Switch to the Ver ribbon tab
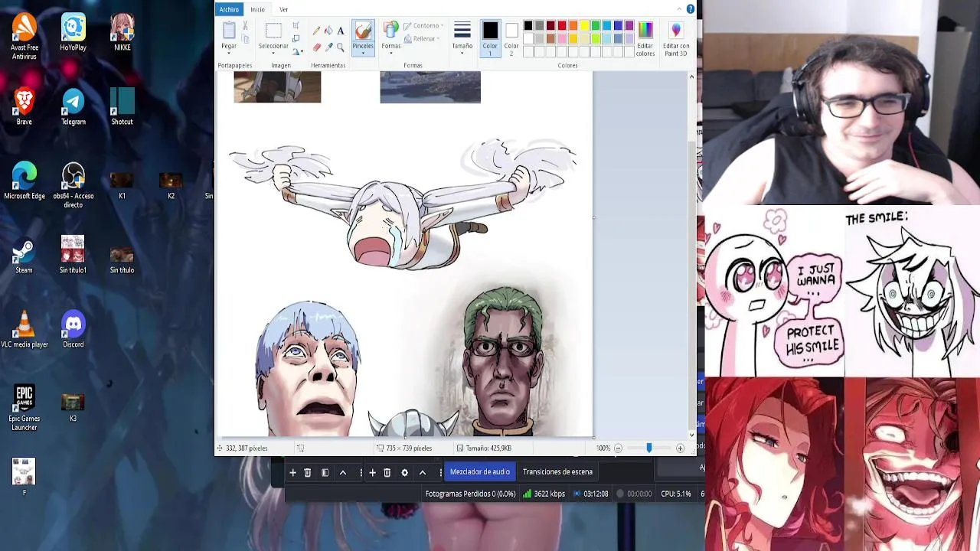Image resolution: width=980 pixels, height=551 pixels. pos(283,9)
